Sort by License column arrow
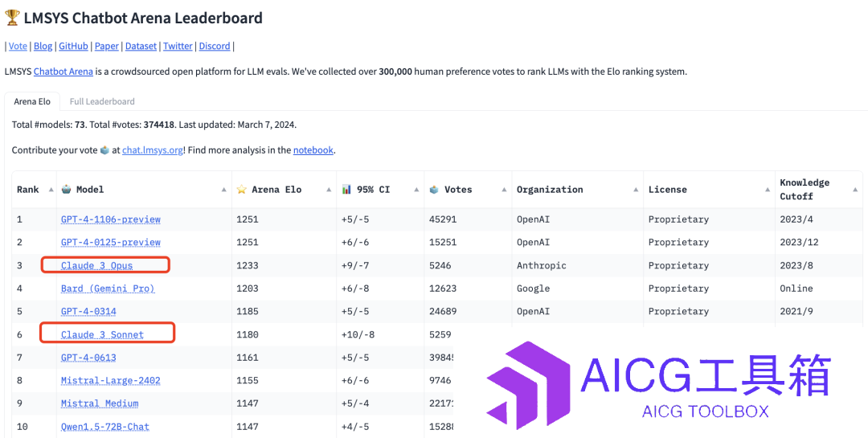 coord(767,190)
